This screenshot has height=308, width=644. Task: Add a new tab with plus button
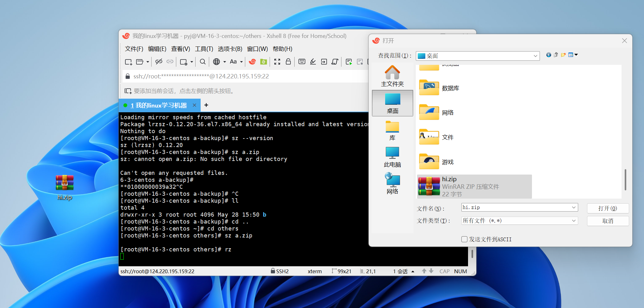(x=206, y=105)
